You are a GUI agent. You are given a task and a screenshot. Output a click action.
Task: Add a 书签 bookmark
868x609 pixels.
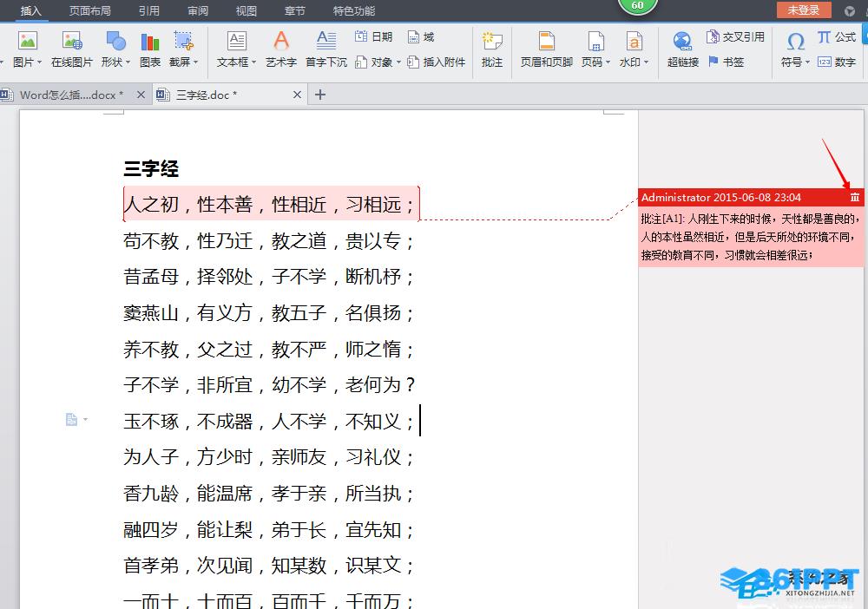[726, 62]
